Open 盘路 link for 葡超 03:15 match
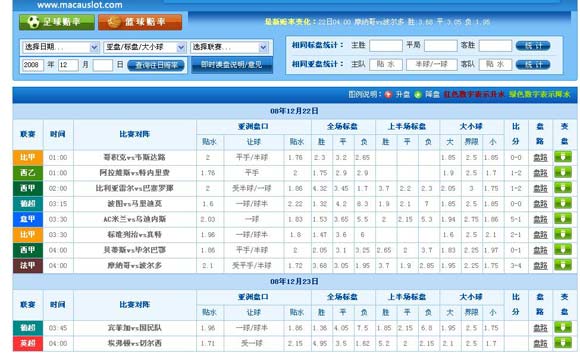Image resolution: width=580 pixels, height=360 pixels. (540, 204)
